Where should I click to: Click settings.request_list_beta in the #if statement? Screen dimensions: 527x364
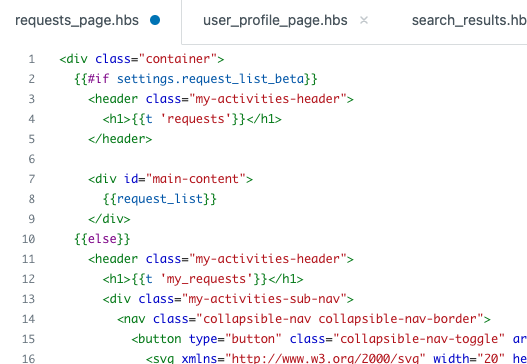tap(210, 79)
